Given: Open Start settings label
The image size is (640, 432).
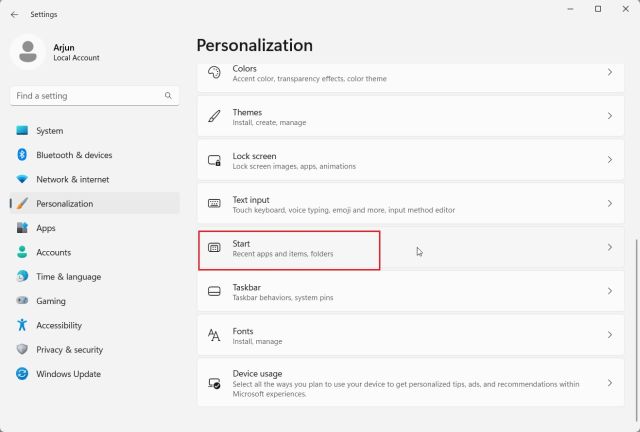Looking at the screenshot, I should [x=241, y=243].
